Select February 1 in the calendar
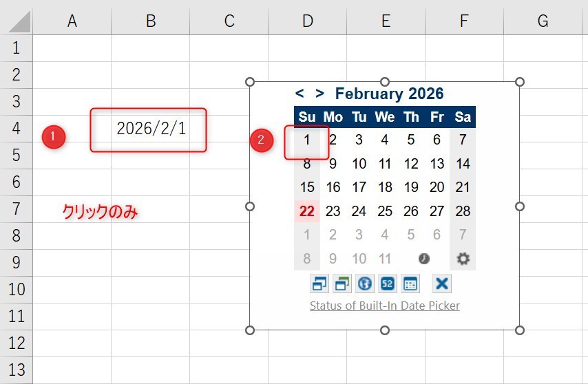This screenshot has width=588, height=384. pos(307,140)
